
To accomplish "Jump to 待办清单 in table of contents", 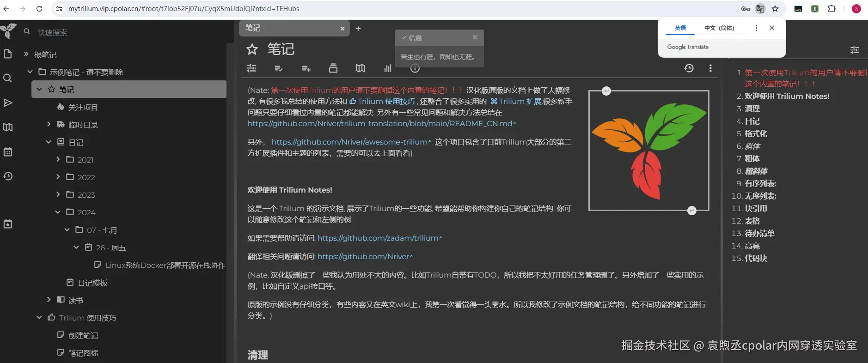I will tap(759, 233).
